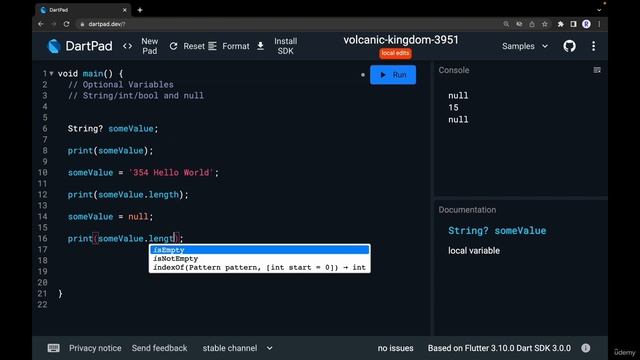
Task: Click the DartPad tab title
Action: [58, 10]
